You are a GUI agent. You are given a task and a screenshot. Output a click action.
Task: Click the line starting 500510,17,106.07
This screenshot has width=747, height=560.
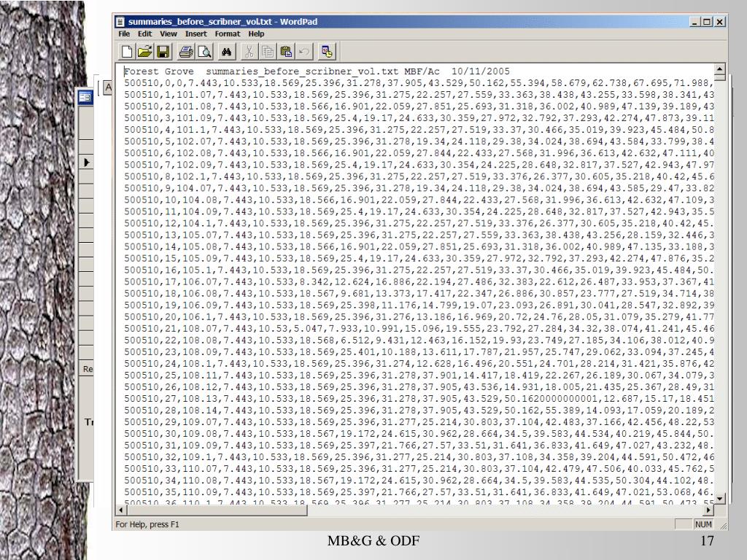419,282
